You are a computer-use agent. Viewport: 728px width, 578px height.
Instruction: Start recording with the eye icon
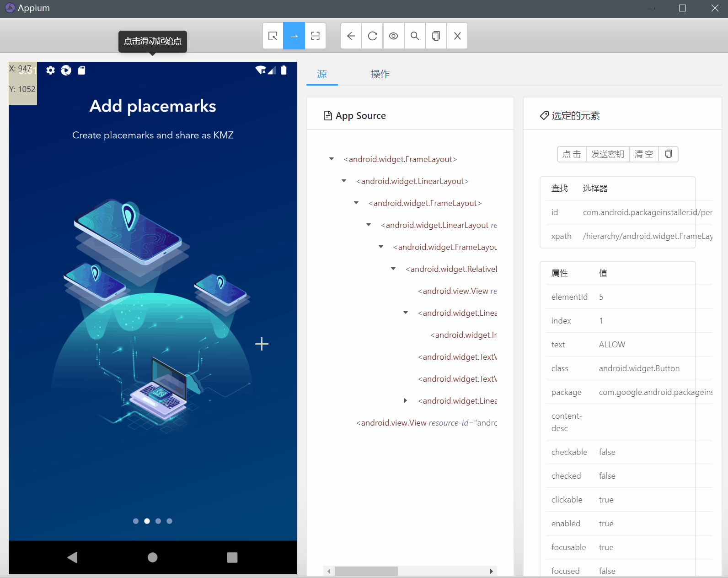point(393,36)
